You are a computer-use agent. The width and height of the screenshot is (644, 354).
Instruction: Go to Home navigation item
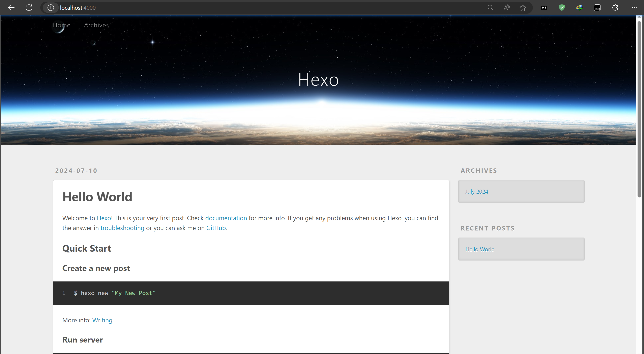61,25
